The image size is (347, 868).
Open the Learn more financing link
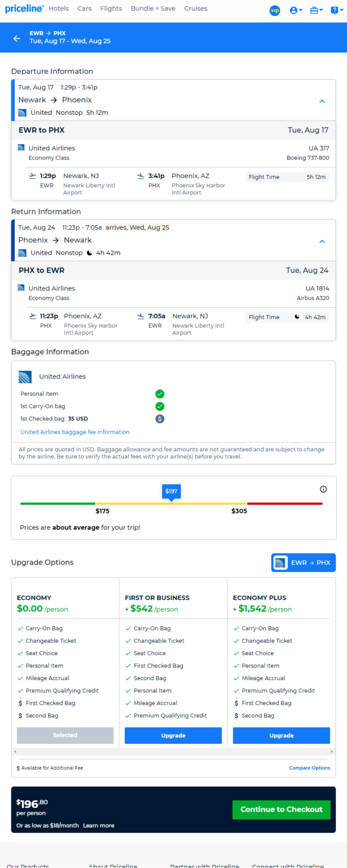tap(99, 826)
